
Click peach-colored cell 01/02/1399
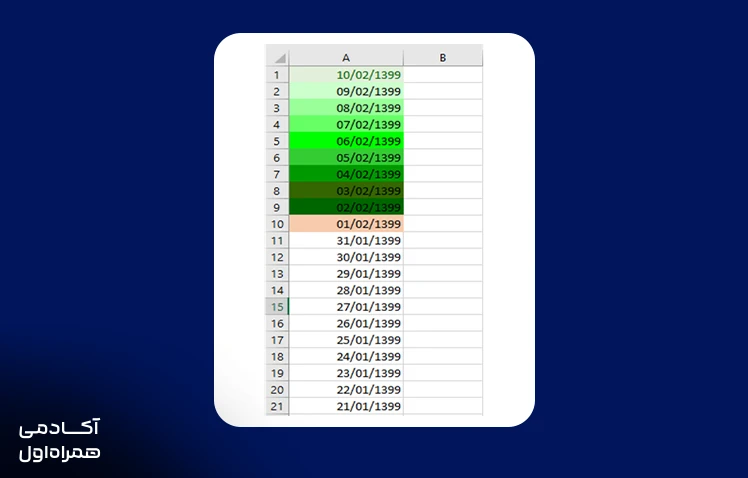pos(346,224)
